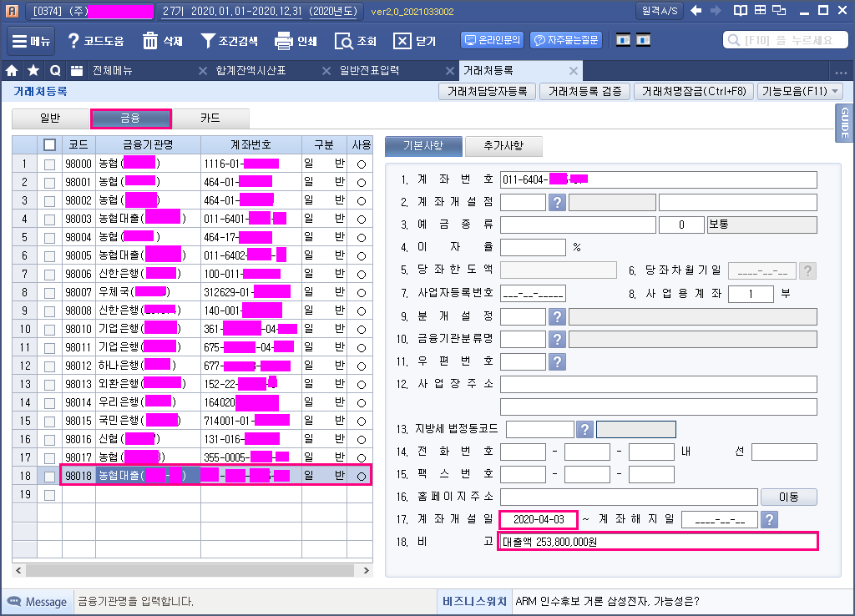Screen dimensions: 855x616
Task: Open the book manual icon in title bar
Action: click(740, 10)
